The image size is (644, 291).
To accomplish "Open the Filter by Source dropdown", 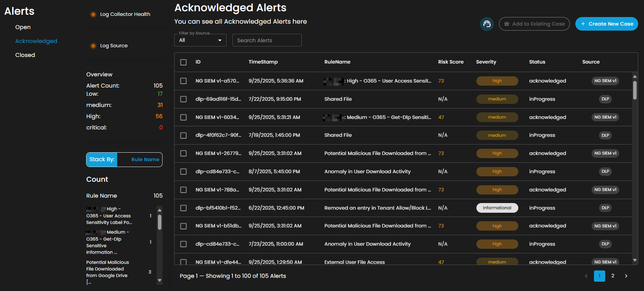I will tap(200, 40).
